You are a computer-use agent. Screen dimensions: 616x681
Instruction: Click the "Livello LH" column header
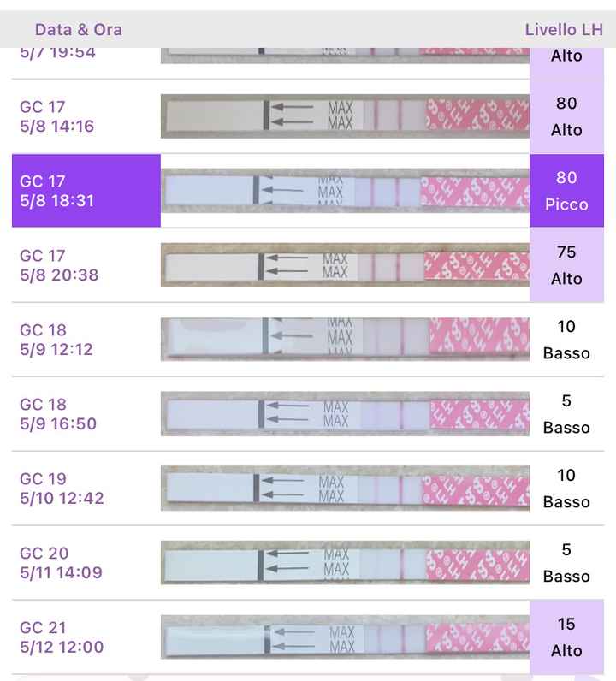tap(564, 30)
